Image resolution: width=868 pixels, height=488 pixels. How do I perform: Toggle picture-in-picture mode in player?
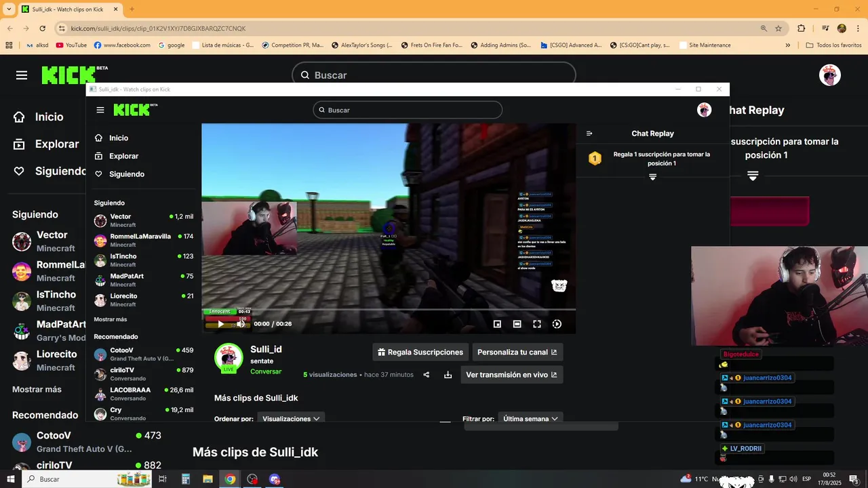pyautogui.click(x=497, y=324)
